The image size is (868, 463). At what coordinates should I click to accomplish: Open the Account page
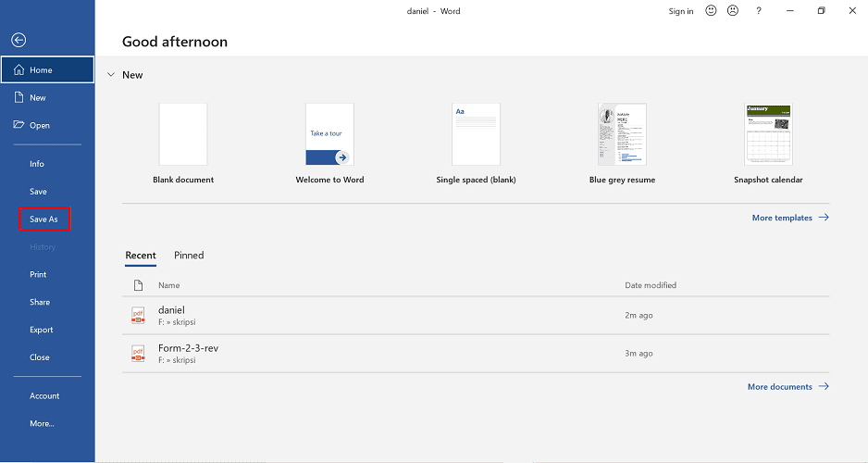(44, 396)
